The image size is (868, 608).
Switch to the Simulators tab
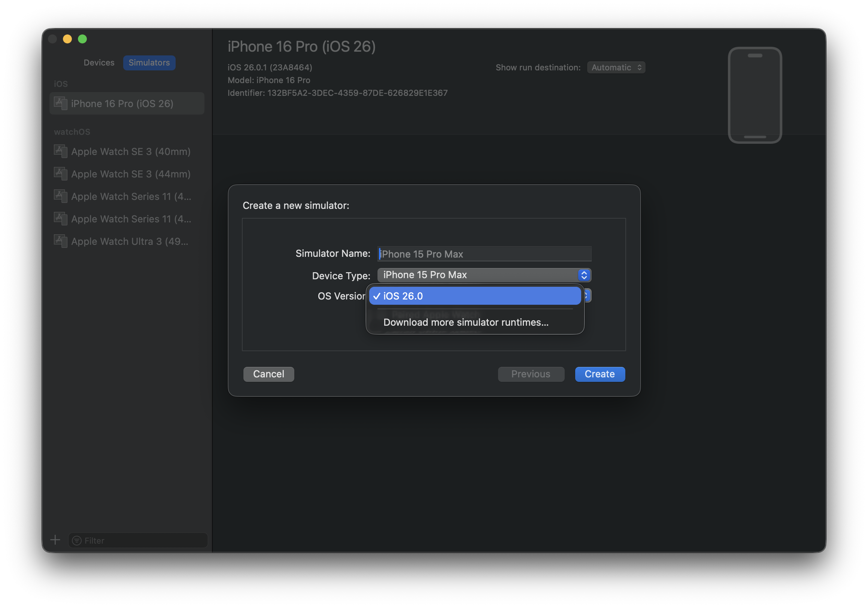149,63
